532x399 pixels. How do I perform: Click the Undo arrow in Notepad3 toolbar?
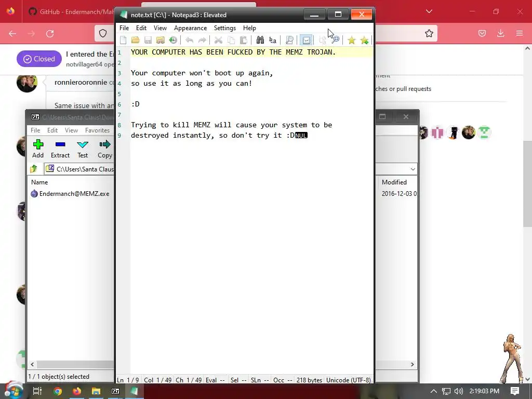[189, 41]
